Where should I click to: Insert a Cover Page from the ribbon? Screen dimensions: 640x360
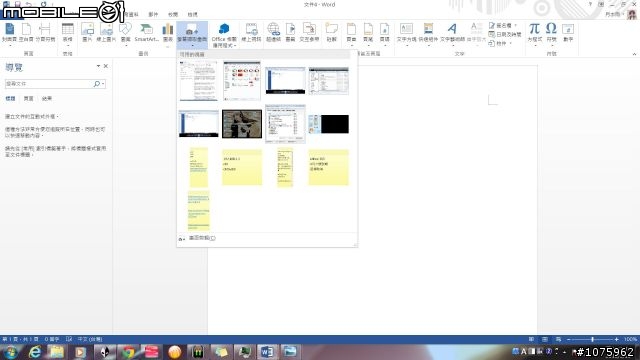[9, 33]
